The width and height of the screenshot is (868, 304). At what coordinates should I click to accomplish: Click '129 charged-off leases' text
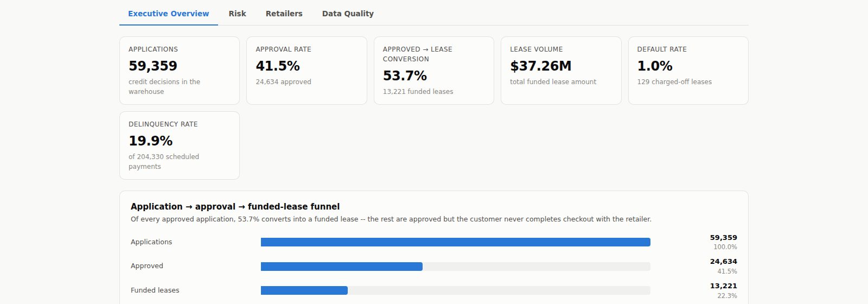(x=674, y=82)
